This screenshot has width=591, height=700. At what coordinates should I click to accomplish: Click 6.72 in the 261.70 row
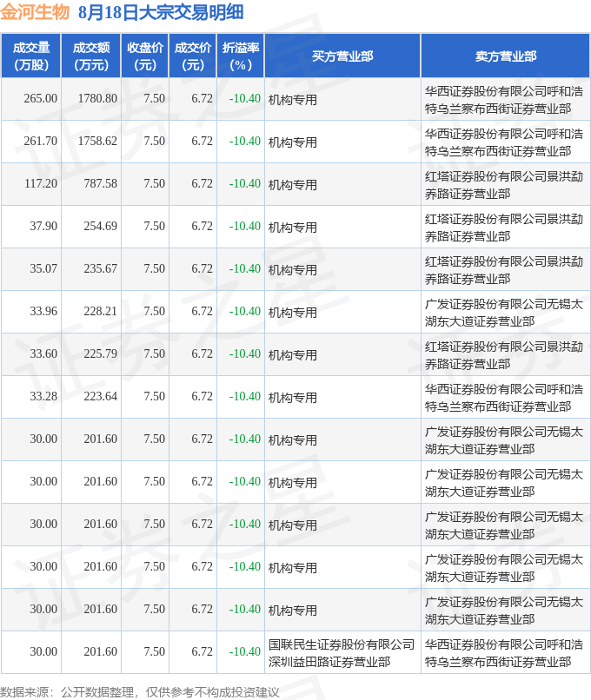click(202, 141)
